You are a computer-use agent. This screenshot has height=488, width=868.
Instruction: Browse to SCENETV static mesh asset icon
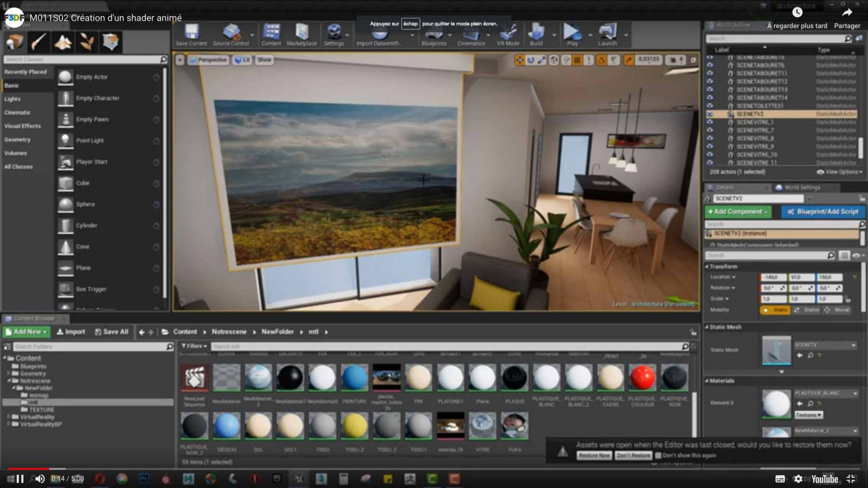(x=810, y=355)
